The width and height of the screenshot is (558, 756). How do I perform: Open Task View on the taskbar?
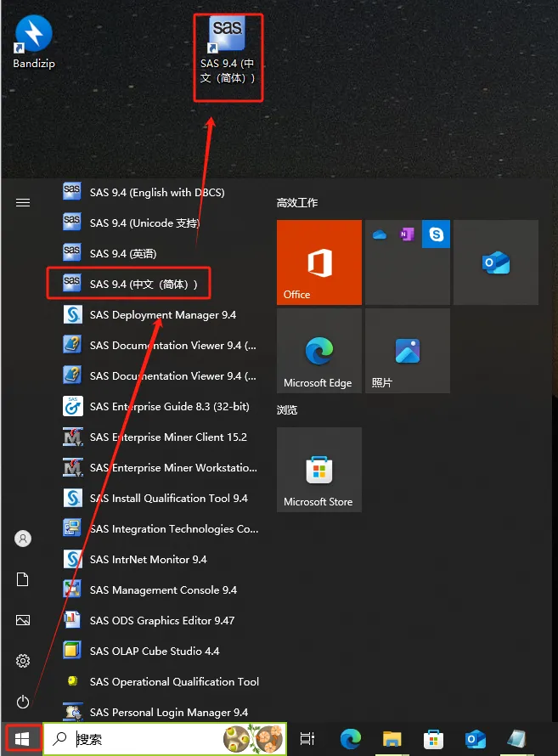pyautogui.click(x=307, y=739)
